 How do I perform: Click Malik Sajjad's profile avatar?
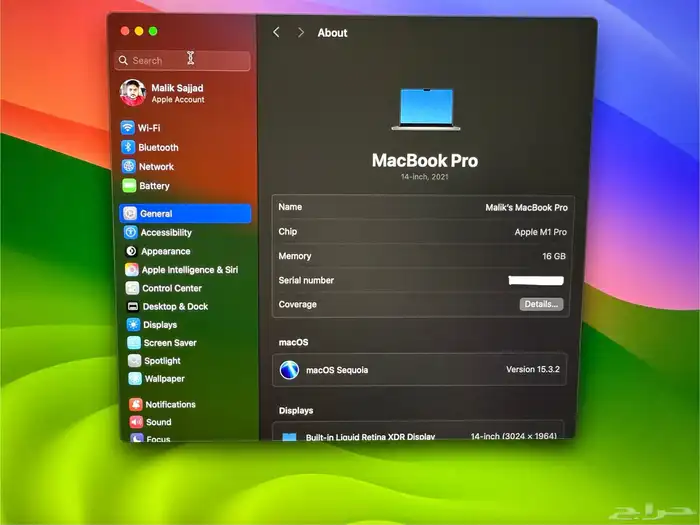click(133, 93)
